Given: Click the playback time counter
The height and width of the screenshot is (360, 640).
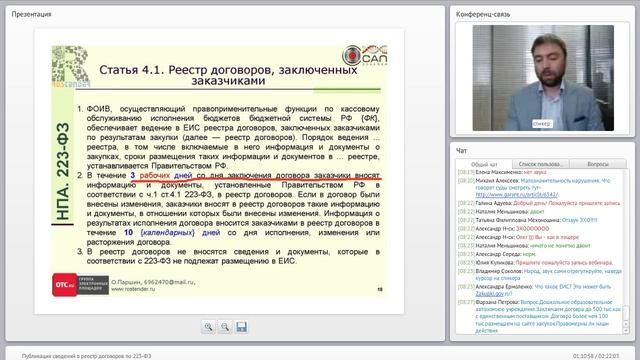Looking at the screenshot, I should pyautogui.click(x=596, y=356).
